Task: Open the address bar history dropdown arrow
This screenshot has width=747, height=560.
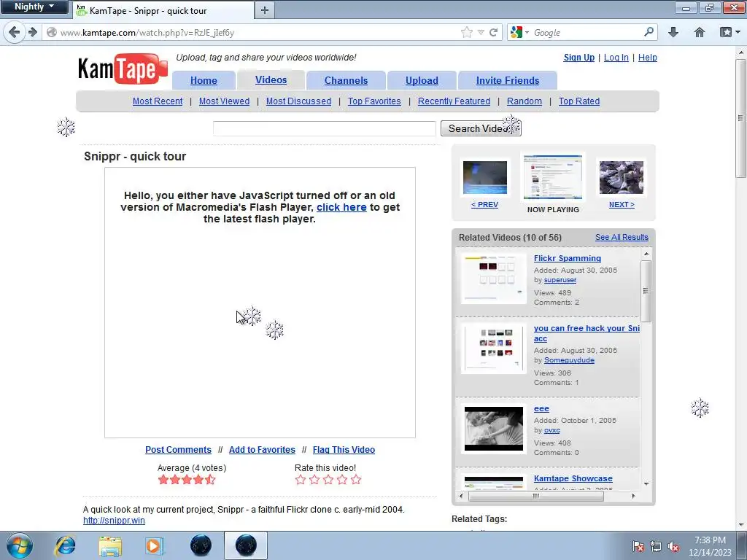Action: click(x=481, y=32)
